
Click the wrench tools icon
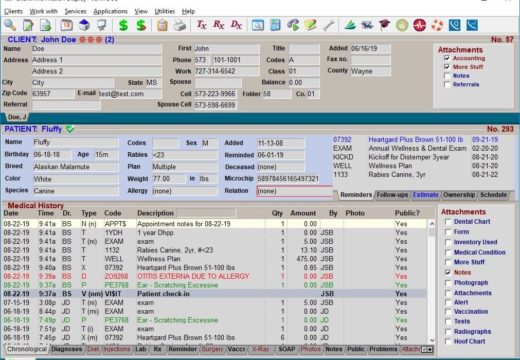[x=328, y=25]
